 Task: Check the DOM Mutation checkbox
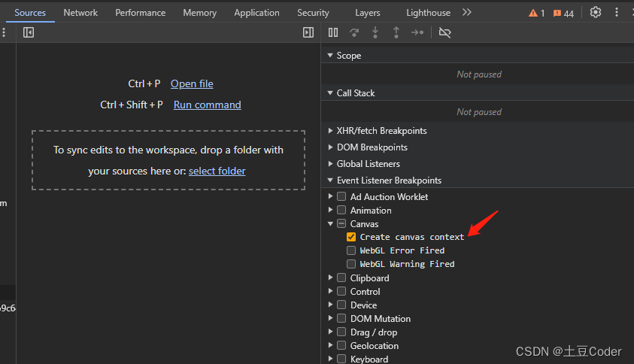[341, 318]
